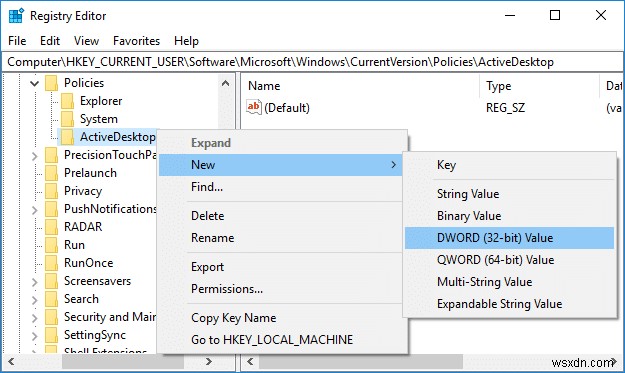The image size is (625, 373).
Task: Click the tree pane scroll-up arrow
Action: click(225, 83)
